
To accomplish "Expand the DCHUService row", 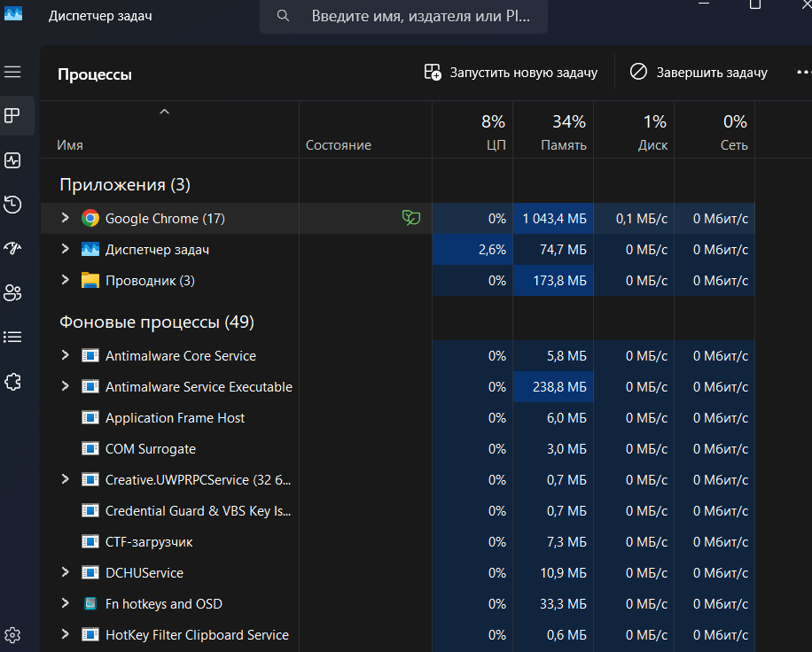I will coord(66,572).
